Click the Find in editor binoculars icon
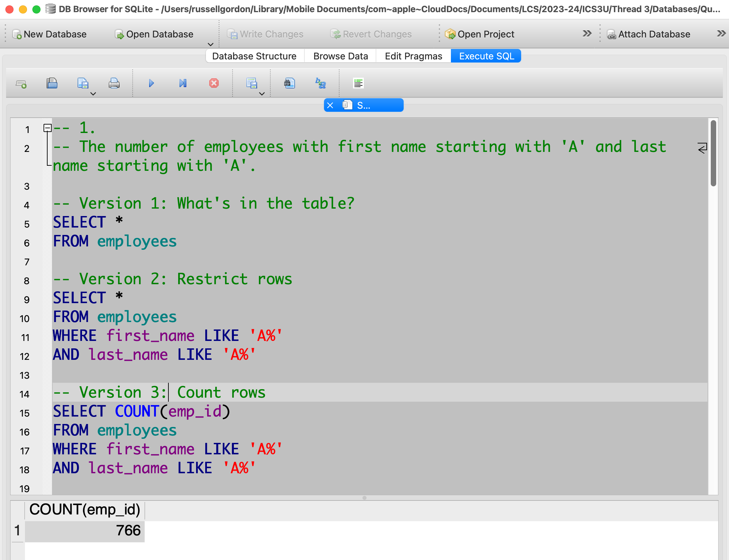 pyautogui.click(x=289, y=83)
